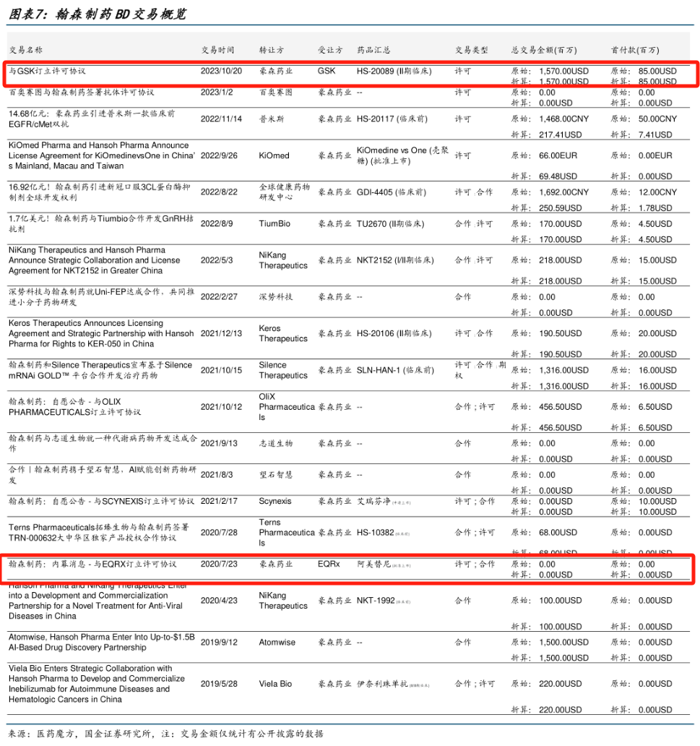Click the date 2022/9/26

point(219,155)
